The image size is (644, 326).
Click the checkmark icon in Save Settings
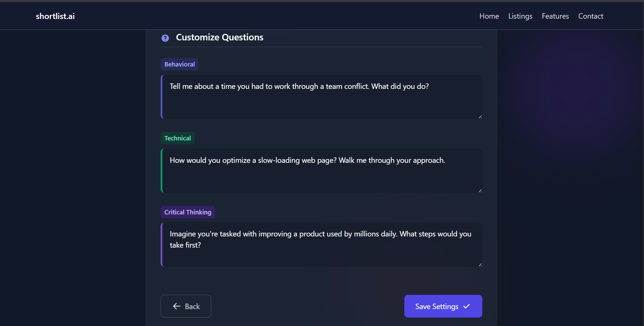466,306
